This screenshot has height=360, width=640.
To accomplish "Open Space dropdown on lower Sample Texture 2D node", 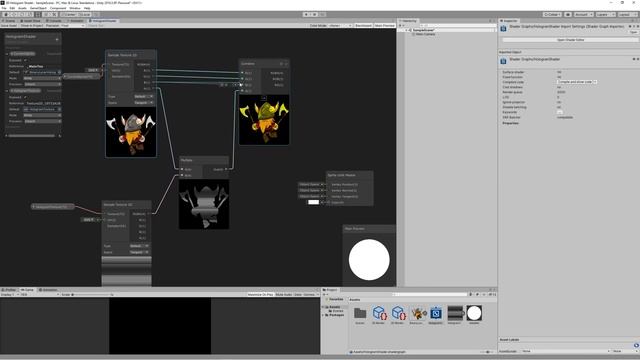I will pos(140,252).
